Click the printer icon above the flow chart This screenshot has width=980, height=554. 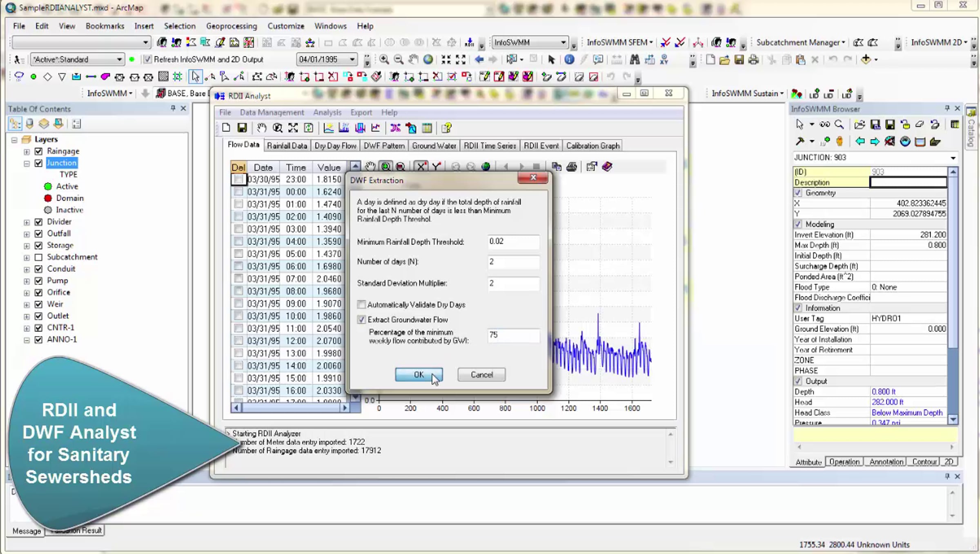pyautogui.click(x=572, y=167)
